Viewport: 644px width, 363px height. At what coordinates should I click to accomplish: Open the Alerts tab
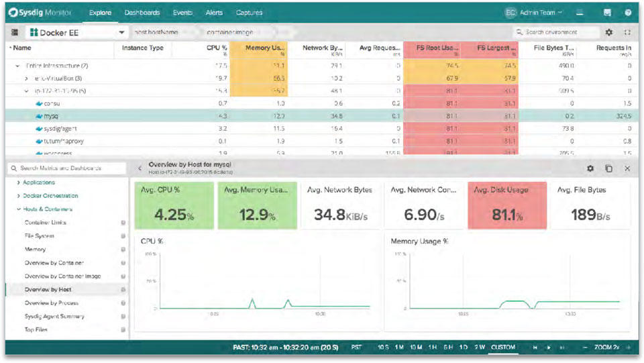(x=214, y=13)
